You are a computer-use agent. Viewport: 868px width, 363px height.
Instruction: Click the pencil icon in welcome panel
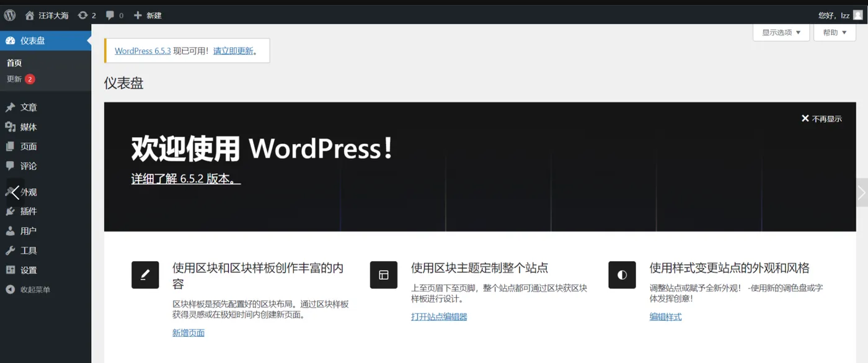pyautogui.click(x=145, y=275)
